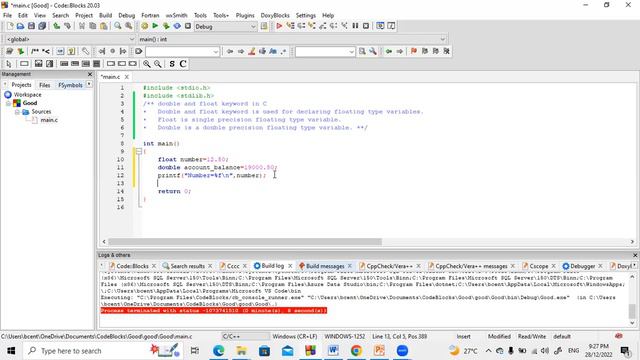Image resolution: width=640 pixels, height=360 pixels.
Task: Collapse the Sources folder node
Action: point(17,112)
